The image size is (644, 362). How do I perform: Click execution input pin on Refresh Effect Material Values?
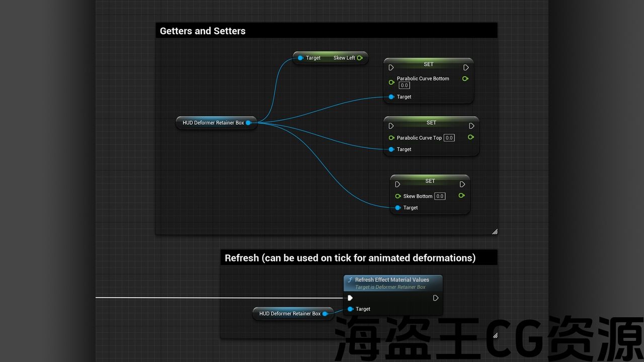pos(350,298)
